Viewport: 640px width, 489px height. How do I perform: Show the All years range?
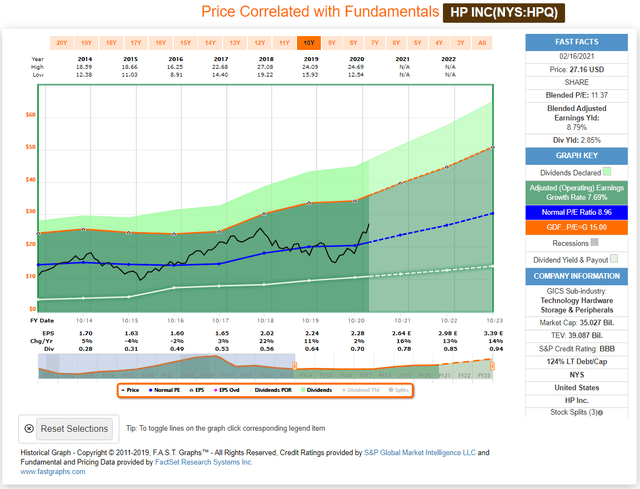pos(482,43)
